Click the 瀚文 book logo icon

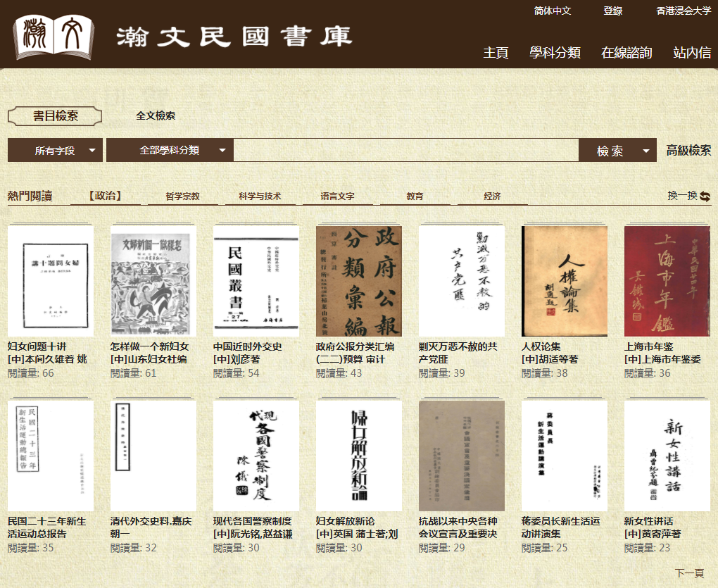click(53, 35)
